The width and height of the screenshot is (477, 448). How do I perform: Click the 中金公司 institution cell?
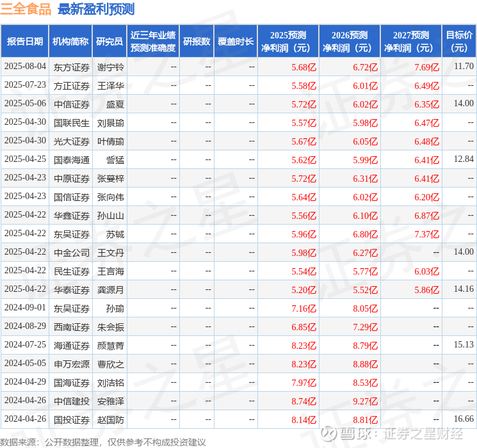pyautogui.click(x=72, y=253)
